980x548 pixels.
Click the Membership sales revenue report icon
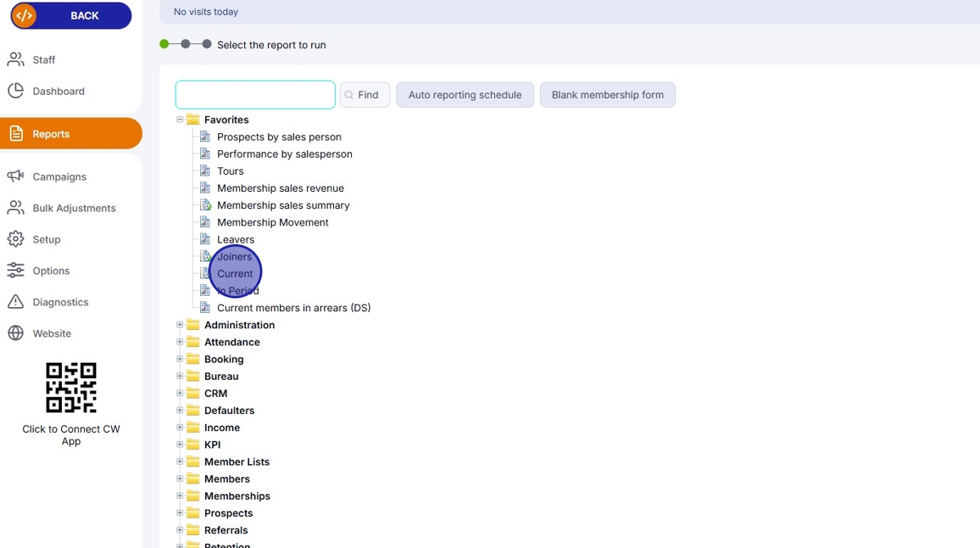pos(206,188)
